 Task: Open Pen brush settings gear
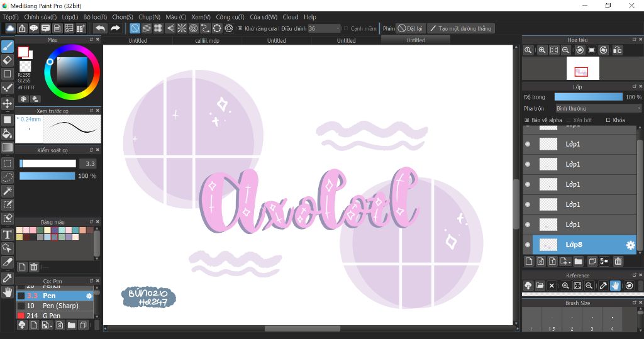[x=89, y=296]
